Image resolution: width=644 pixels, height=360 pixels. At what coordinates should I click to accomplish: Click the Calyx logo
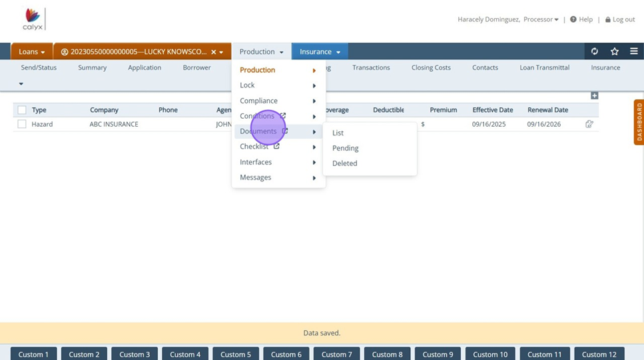(x=32, y=20)
